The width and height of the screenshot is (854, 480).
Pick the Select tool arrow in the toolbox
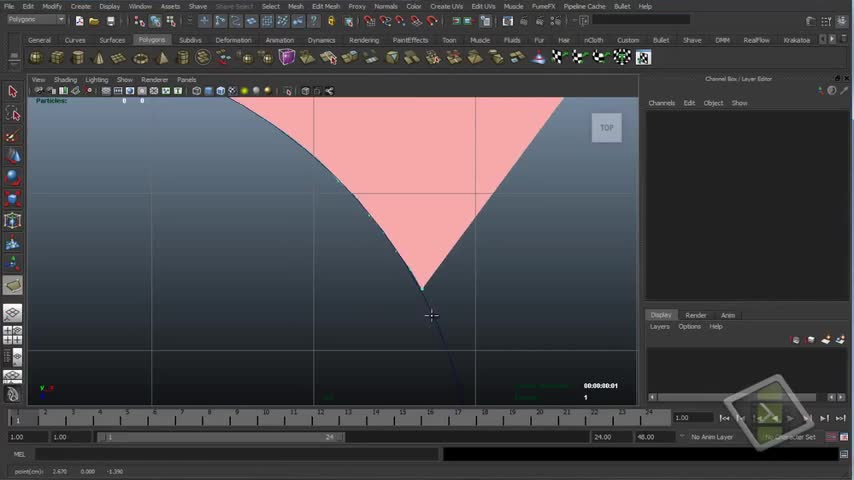pyautogui.click(x=13, y=92)
